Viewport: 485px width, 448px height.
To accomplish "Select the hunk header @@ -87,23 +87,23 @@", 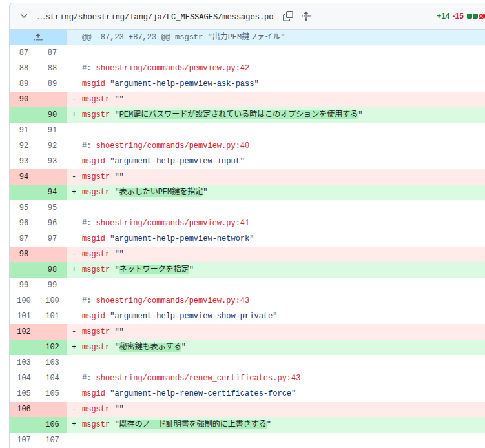I will point(183,37).
